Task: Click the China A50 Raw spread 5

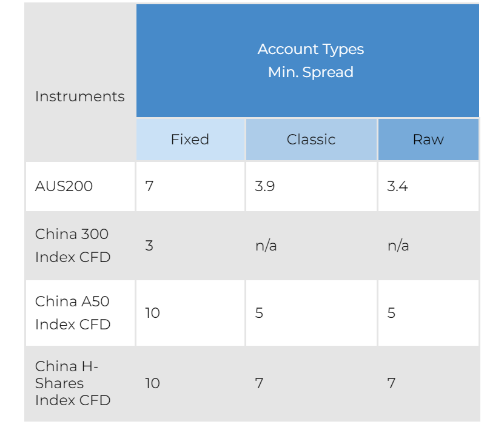Action: click(391, 313)
